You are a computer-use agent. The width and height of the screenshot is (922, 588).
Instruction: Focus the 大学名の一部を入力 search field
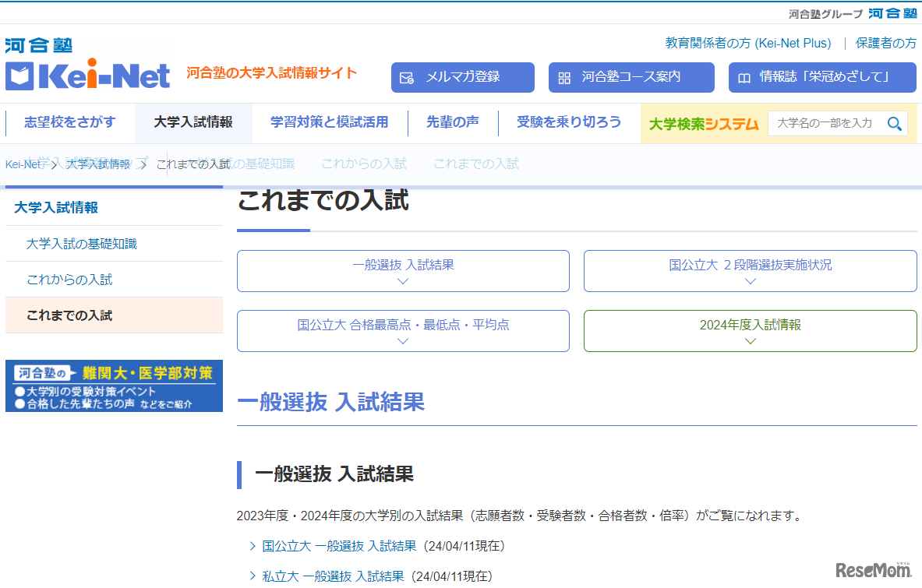[825, 124]
